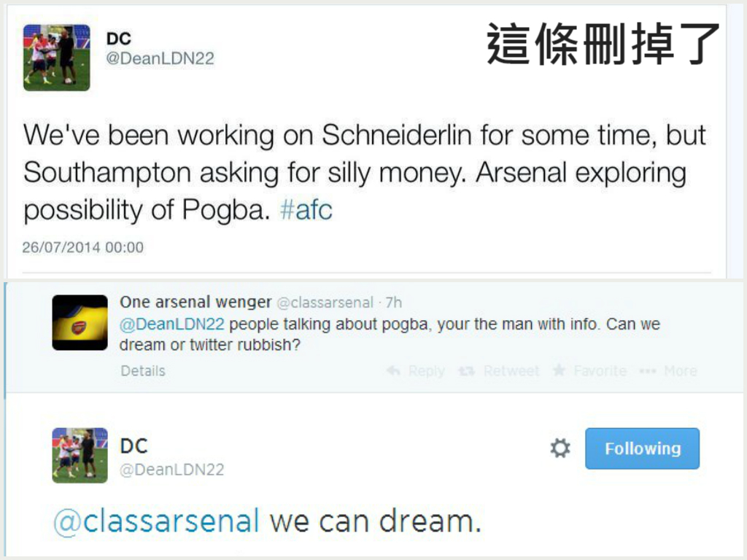
Task: Open the "One arsenal wenger" profile name
Action: point(196,302)
